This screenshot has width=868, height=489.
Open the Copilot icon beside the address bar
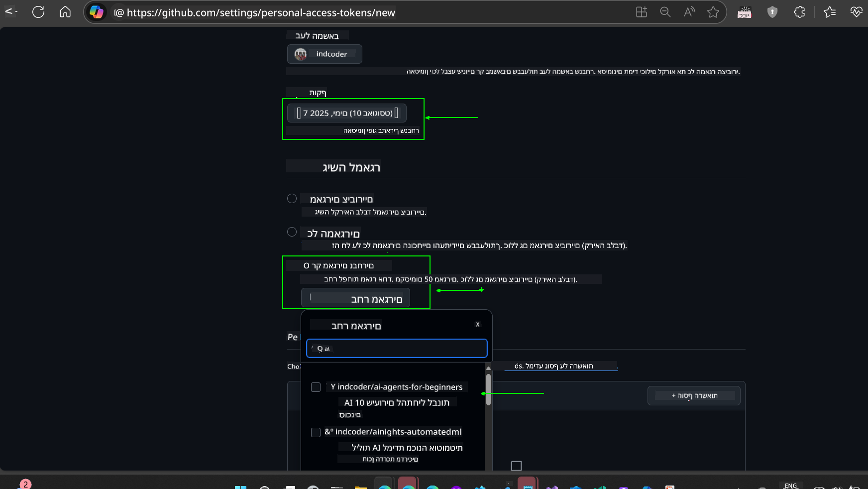[97, 12]
